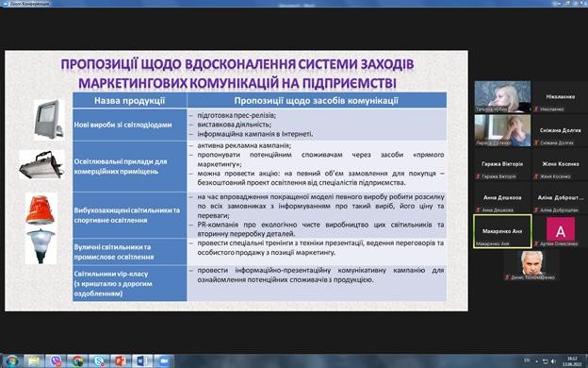The height and width of the screenshot is (368, 588).
Task: Switch to Word in the taskbar
Action: (x=142, y=361)
